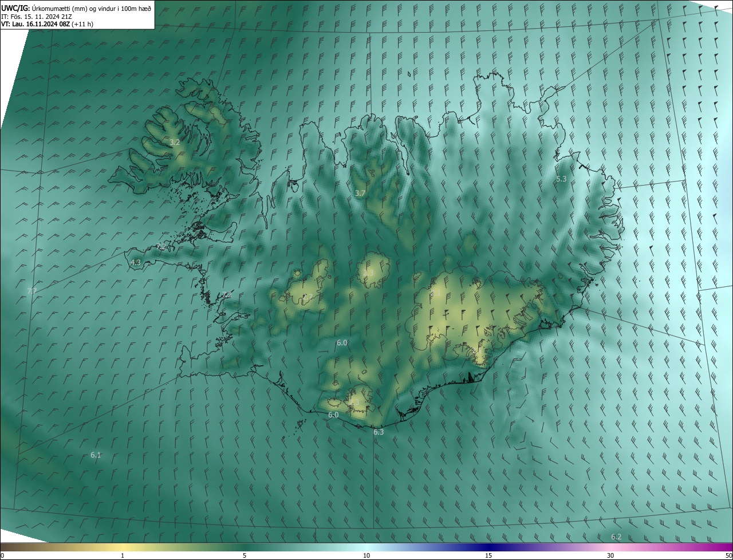Image resolution: width=733 pixels, height=560 pixels.
Task: Click the 4.3 value on Snæfellsnes peninsula
Action: [x=136, y=263]
